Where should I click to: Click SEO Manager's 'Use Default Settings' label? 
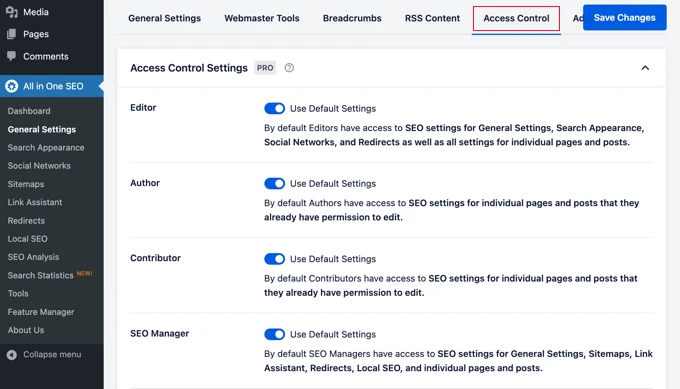click(x=333, y=334)
